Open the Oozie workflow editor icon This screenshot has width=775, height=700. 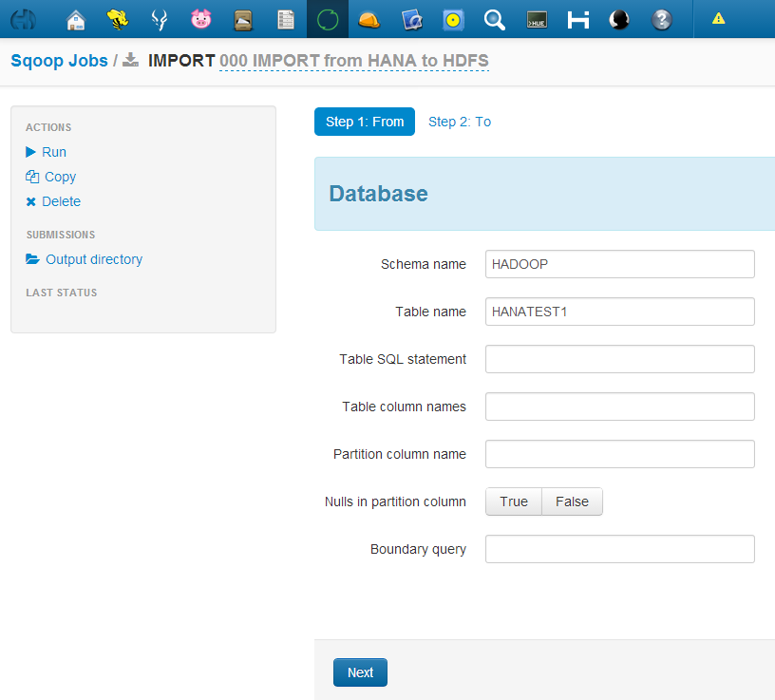click(412, 20)
